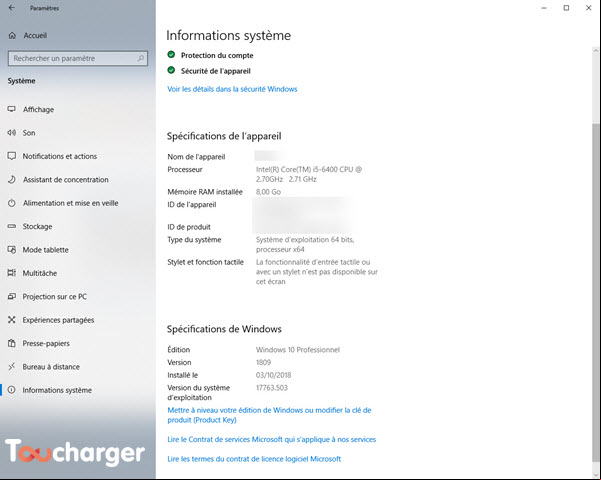
Task: Click the Informations système info icon
Action: (x=12, y=390)
